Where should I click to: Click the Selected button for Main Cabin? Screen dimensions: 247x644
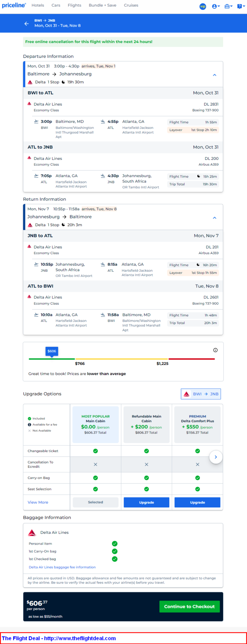point(95,502)
